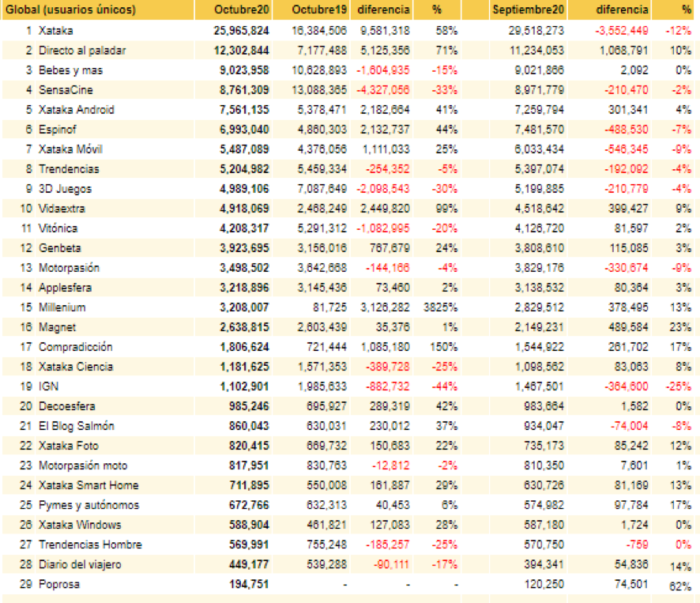
Task: Select the red value -389,728
Action: point(388,366)
